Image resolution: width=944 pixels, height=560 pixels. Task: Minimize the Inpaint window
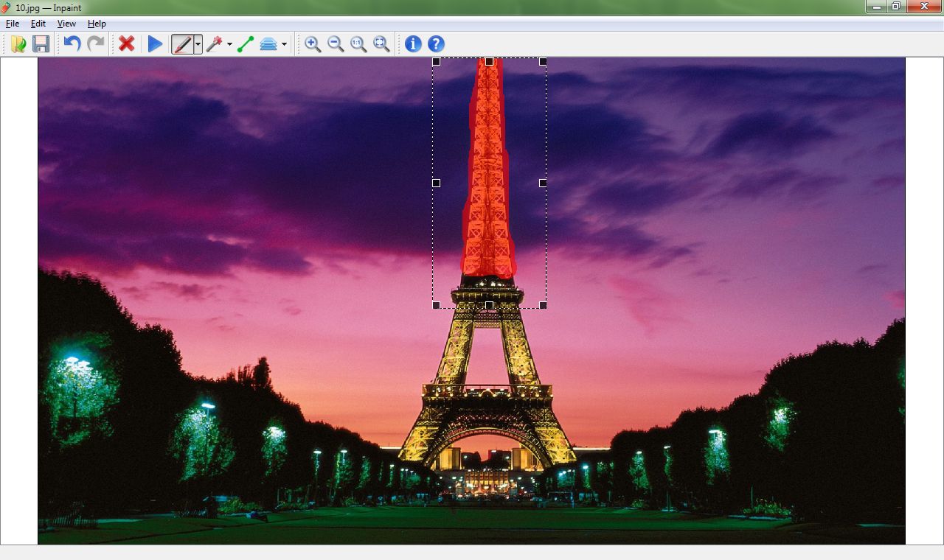pyautogui.click(x=876, y=7)
